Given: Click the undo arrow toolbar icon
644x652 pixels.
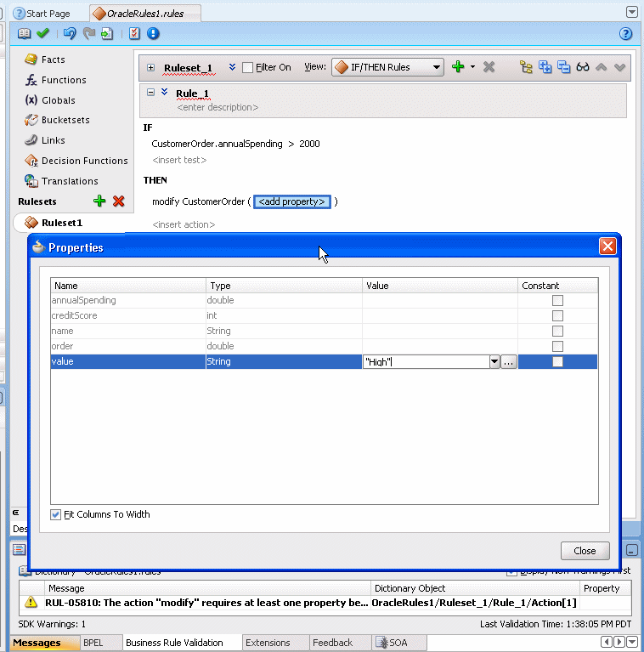Looking at the screenshot, I should point(70,34).
